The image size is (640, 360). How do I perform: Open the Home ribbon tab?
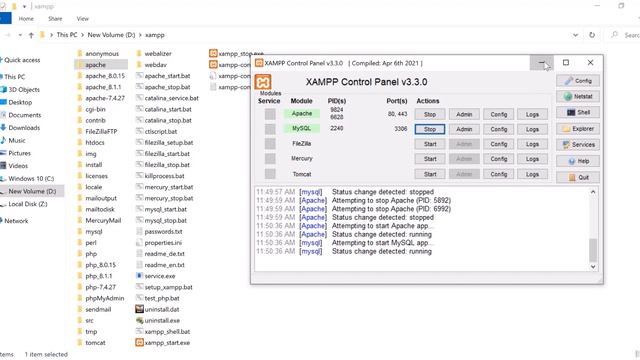coord(26,19)
